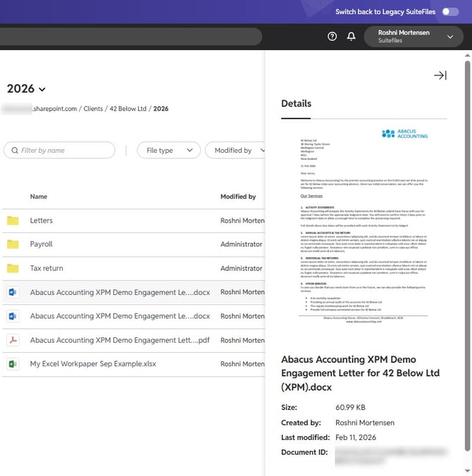The width and height of the screenshot is (472, 476).
Task: Open the Payroll folder
Action: click(42, 244)
